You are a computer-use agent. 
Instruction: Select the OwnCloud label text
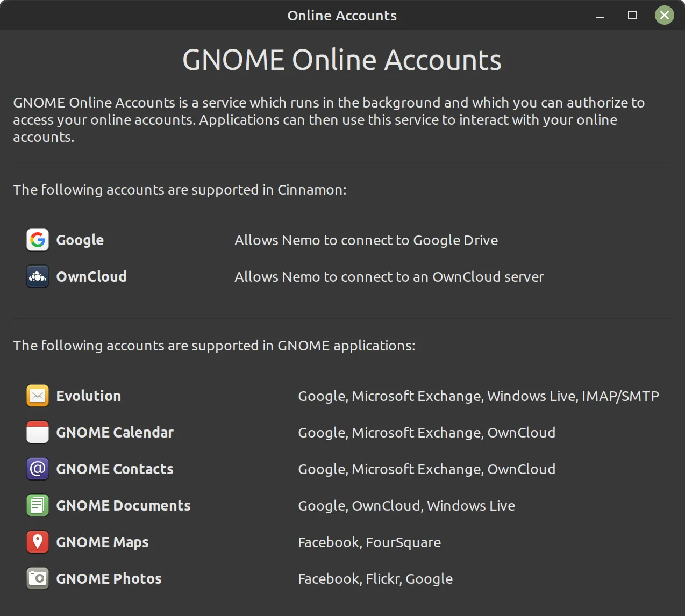pyautogui.click(x=91, y=276)
